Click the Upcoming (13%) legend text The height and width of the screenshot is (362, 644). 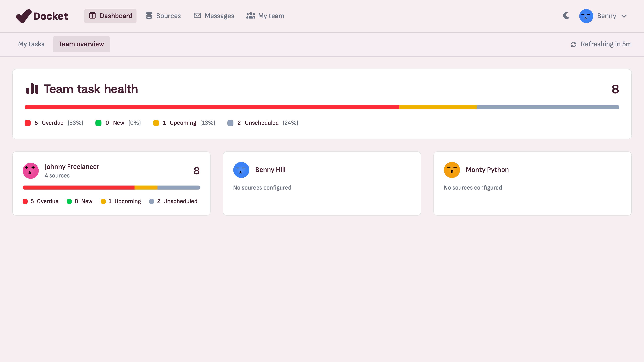click(193, 123)
